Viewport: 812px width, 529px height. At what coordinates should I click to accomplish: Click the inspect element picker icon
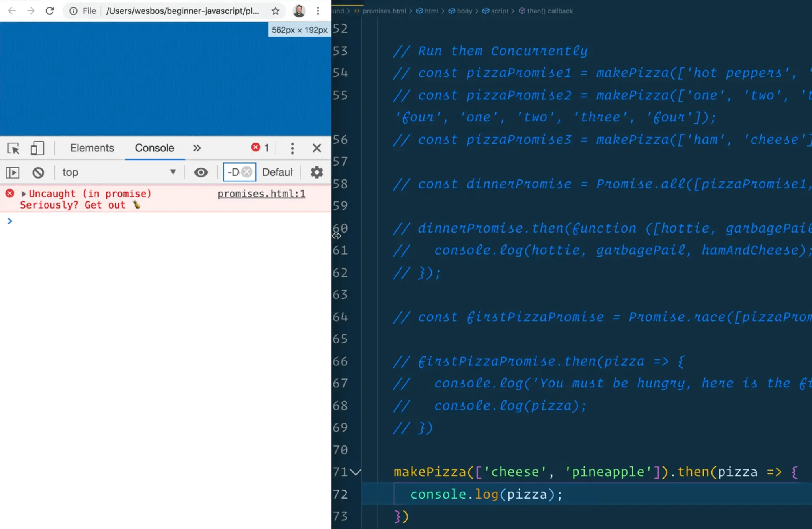(13, 148)
